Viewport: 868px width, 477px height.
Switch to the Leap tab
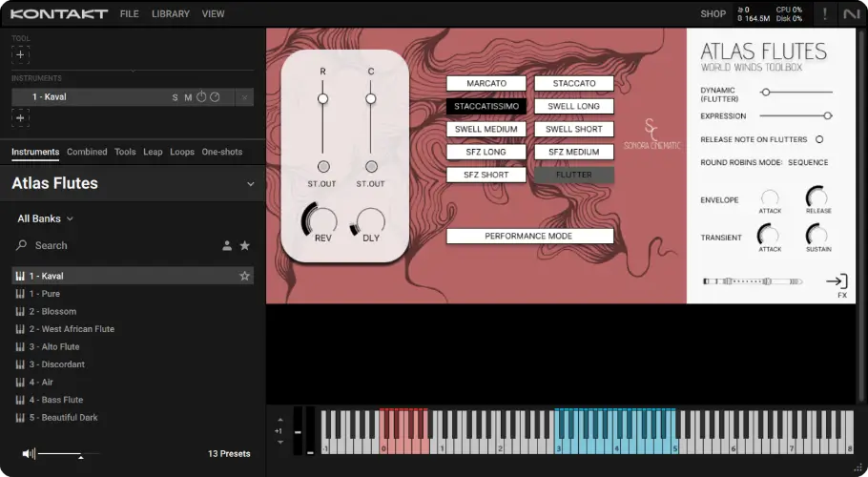click(x=153, y=152)
